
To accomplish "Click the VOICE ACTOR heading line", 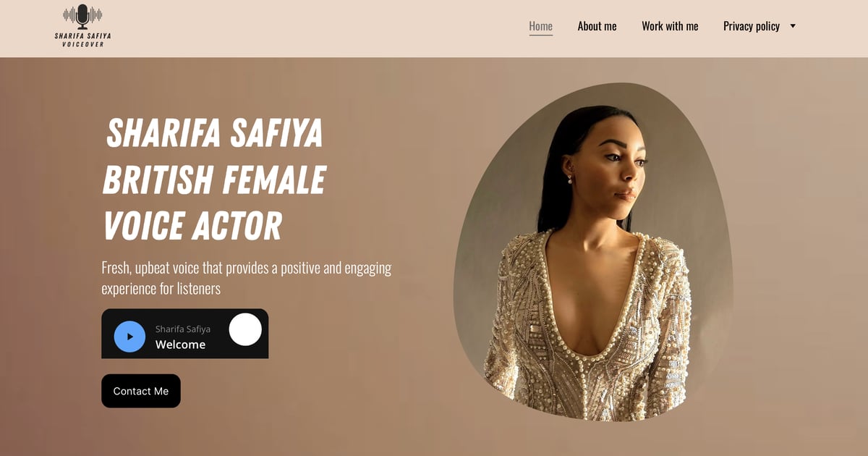I will (x=192, y=226).
